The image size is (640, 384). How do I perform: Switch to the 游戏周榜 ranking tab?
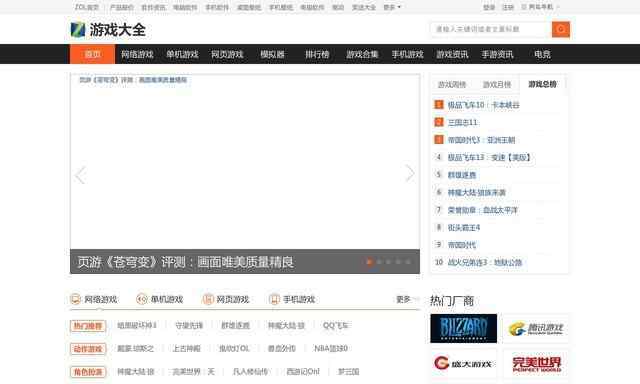click(x=452, y=84)
